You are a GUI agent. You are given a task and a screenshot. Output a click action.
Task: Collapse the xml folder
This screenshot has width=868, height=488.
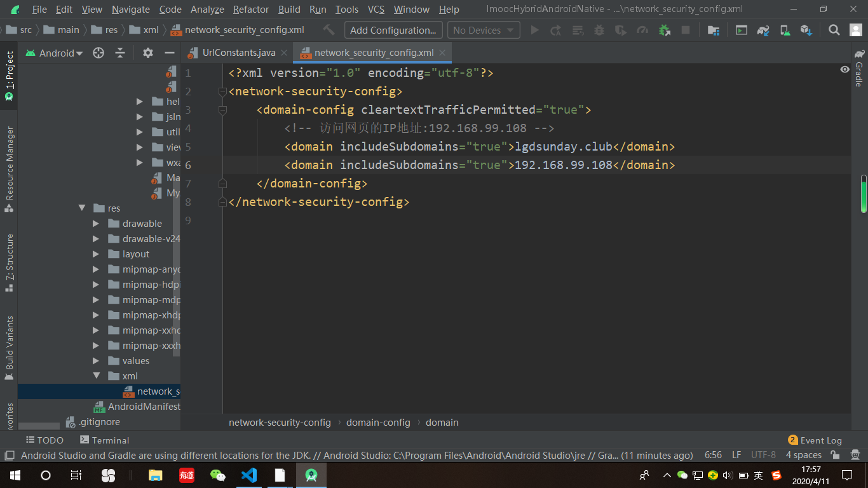[x=96, y=376]
